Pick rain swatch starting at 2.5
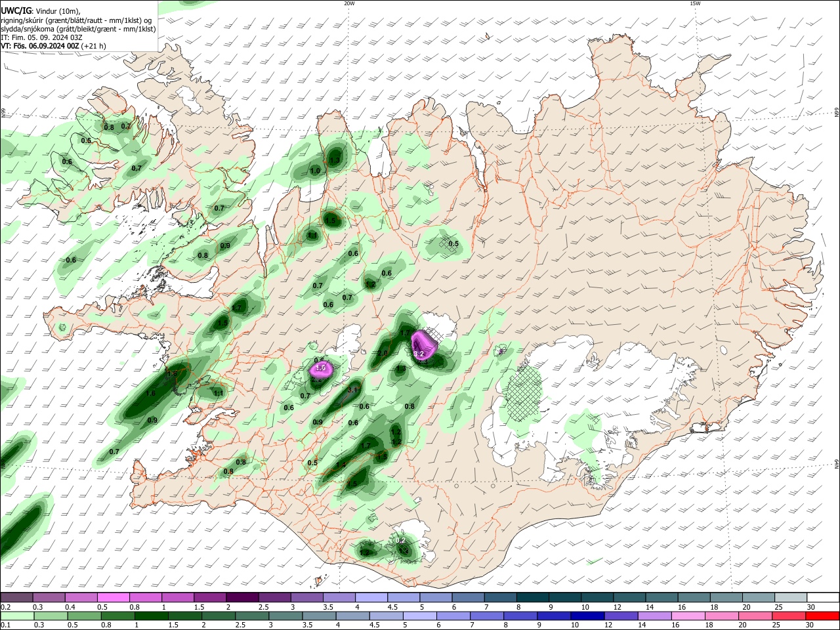This screenshot has width=840, height=630. [x=251, y=616]
